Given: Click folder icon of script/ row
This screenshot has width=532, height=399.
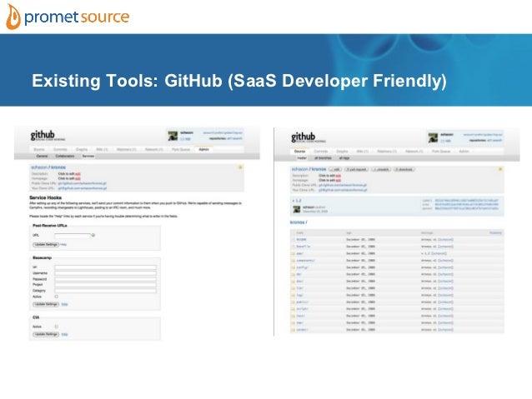Looking at the screenshot, I should [x=293, y=309].
